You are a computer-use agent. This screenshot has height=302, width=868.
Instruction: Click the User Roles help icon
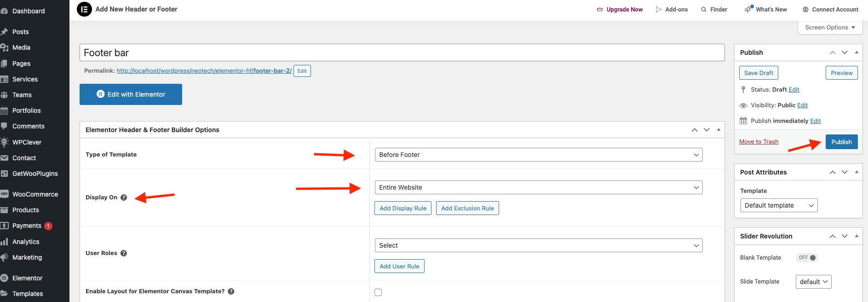(124, 253)
